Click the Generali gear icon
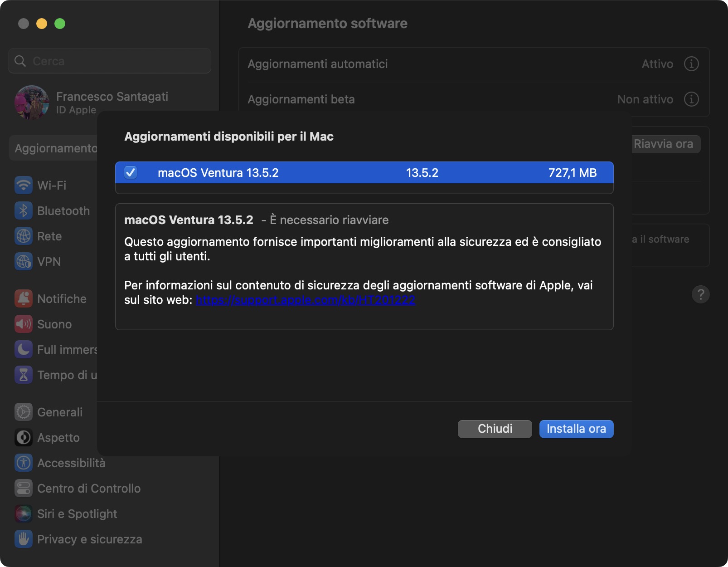This screenshot has height=567, width=728. 24,412
